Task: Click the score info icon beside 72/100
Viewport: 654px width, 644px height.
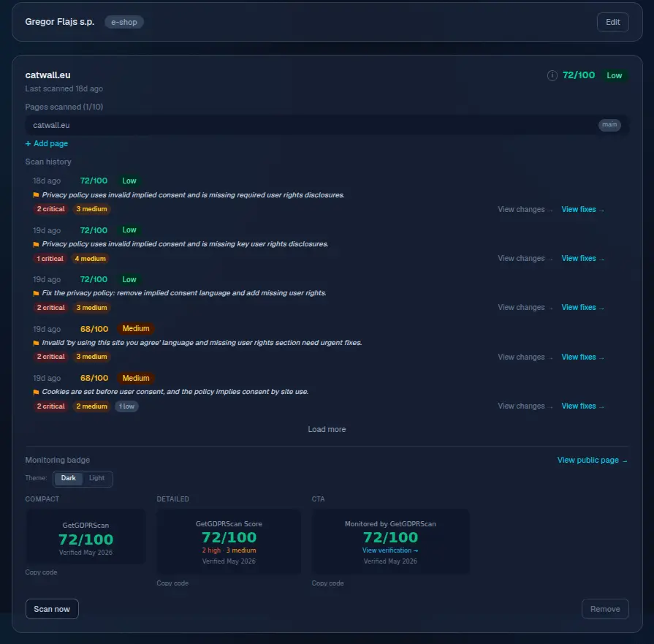Action: [x=552, y=75]
